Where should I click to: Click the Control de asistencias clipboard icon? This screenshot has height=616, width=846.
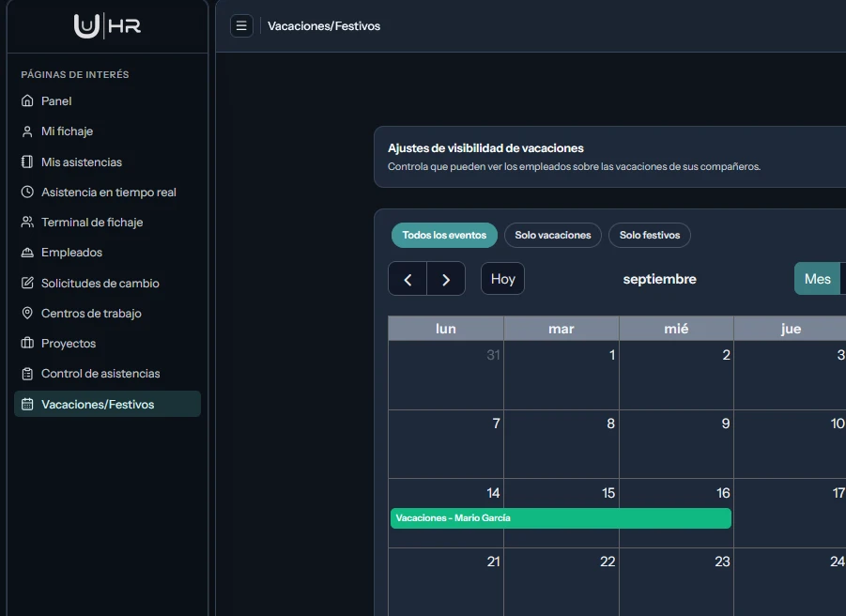tap(27, 374)
